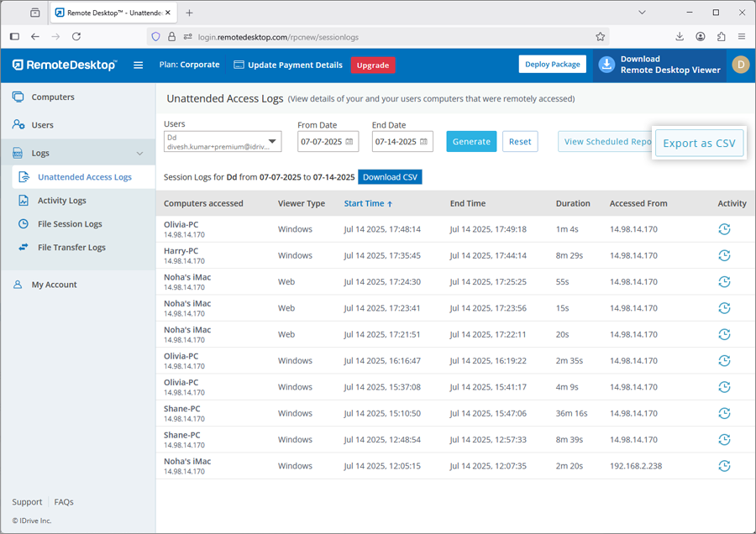Open Activity Logs from sidebar
756x534 pixels.
coord(61,201)
